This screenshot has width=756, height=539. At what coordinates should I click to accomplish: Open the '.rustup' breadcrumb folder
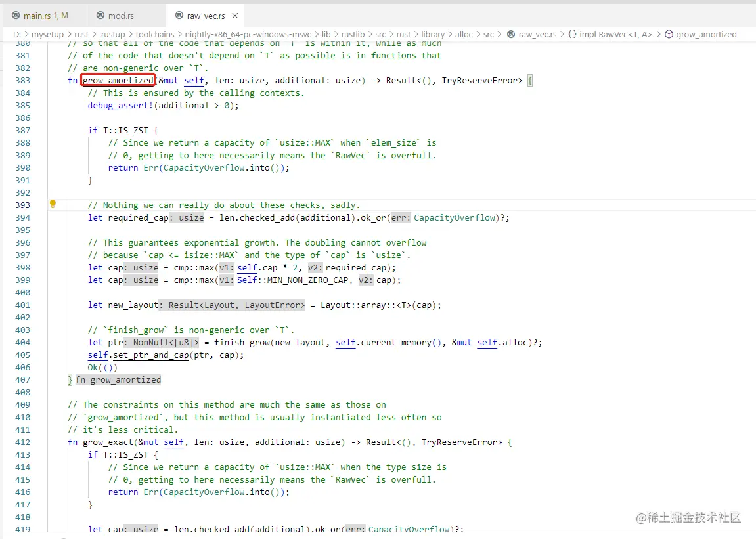112,34
